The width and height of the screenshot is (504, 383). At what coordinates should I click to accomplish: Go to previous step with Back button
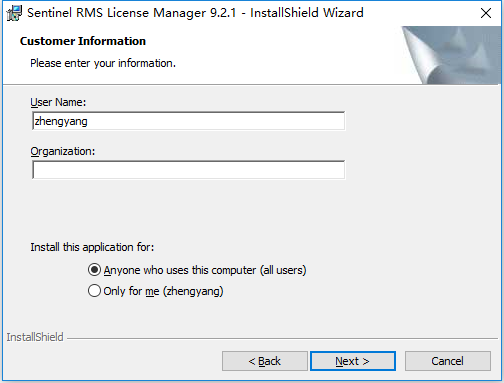pyautogui.click(x=265, y=361)
